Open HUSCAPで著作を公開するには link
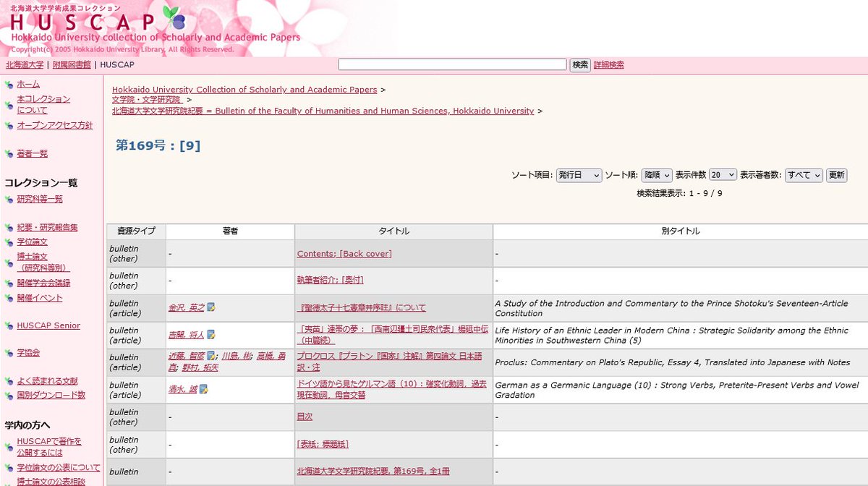 click(x=49, y=446)
